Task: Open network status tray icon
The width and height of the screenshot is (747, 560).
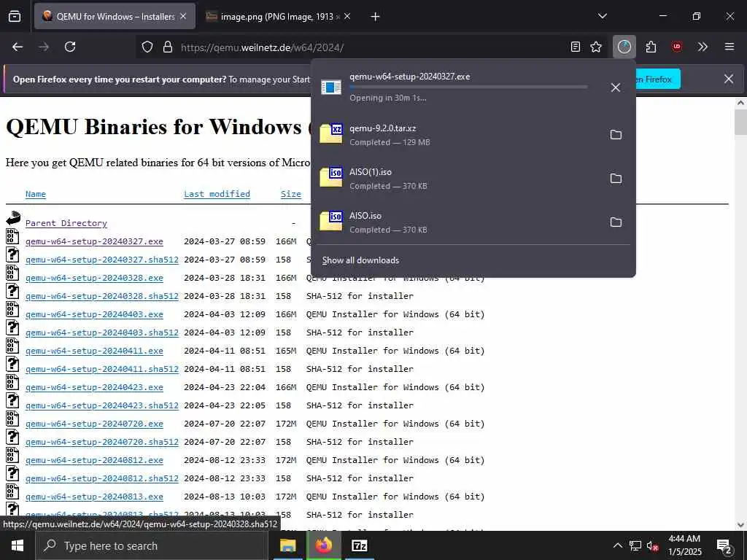Action: coord(635,545)
